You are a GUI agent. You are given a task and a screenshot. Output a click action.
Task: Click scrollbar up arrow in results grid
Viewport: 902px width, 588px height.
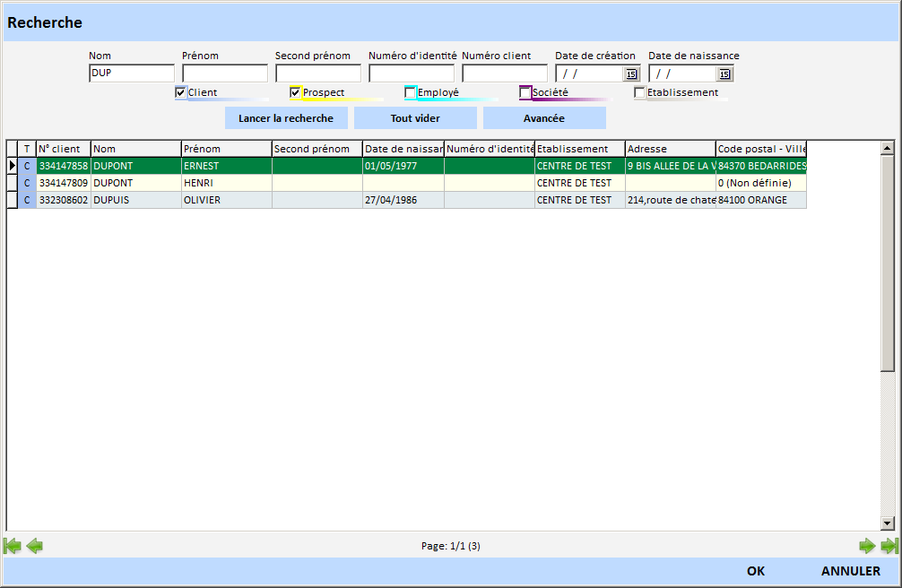[888, 149]
